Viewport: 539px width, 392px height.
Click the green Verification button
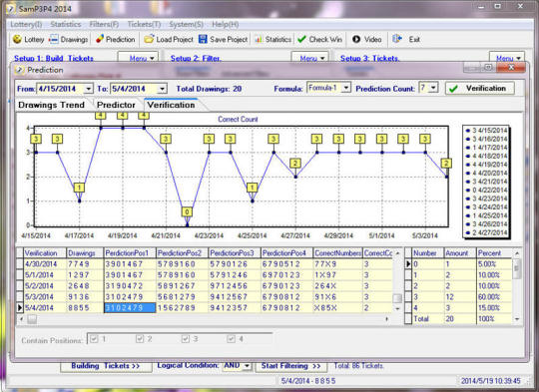point(480,89)
